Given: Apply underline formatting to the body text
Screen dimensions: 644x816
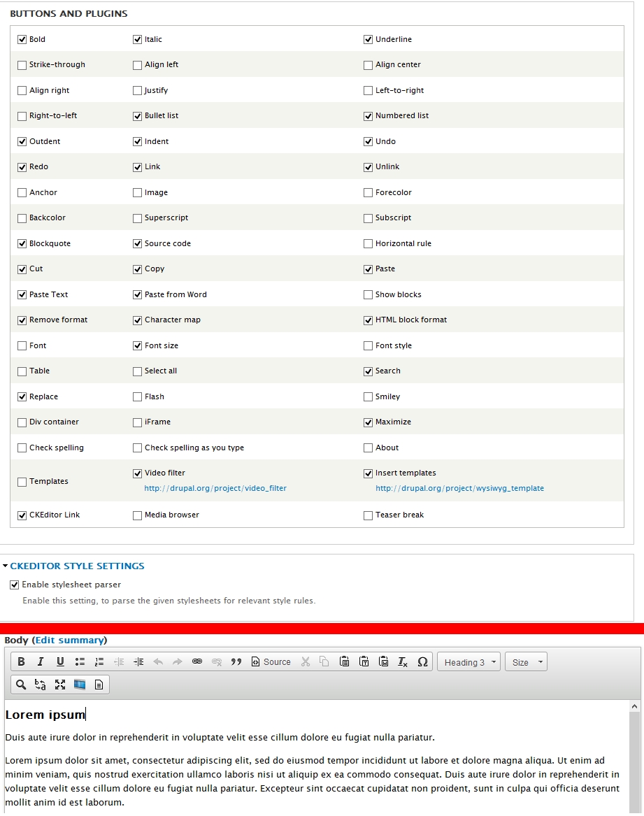Looking at the screenshot, I should tap(60, 661).
